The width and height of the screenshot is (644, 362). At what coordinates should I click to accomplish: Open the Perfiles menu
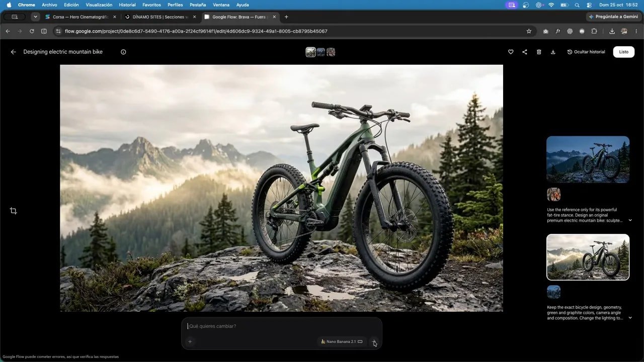(x=175, y=5)
